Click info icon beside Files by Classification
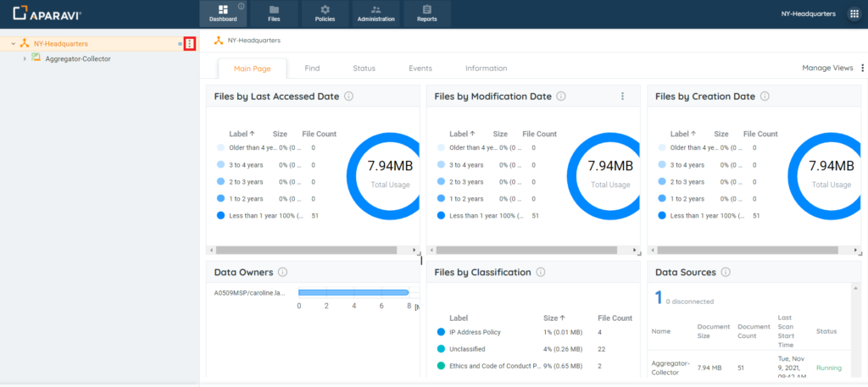This screenshot has height=387, width=868. [x=541, y=273]
